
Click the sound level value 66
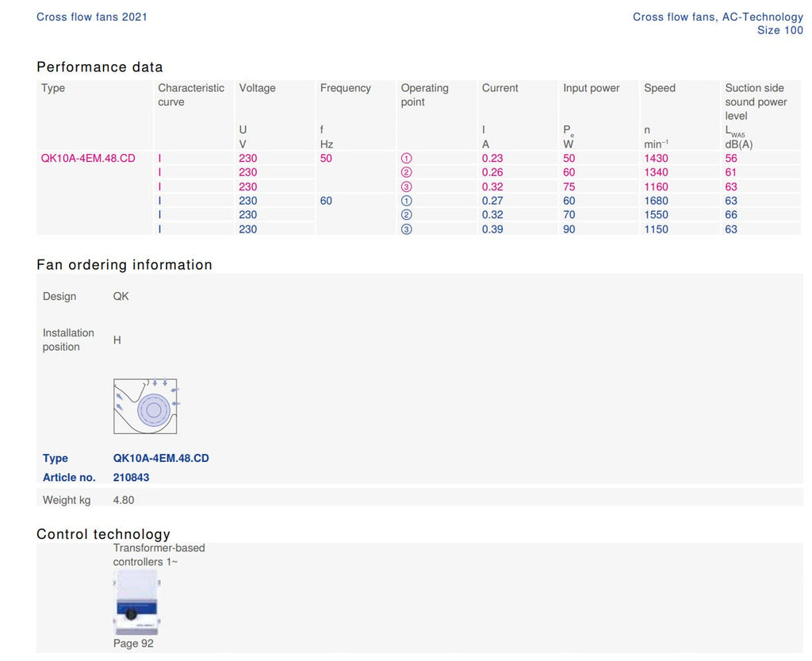[x=730, y=214]
